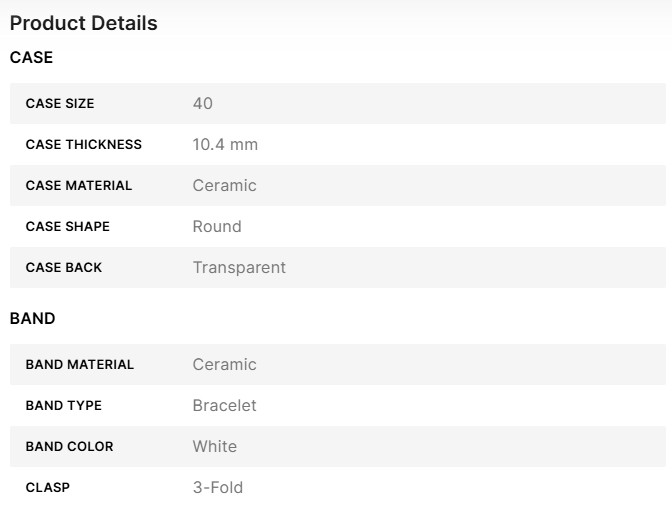Click the CASE BACK label

(64, 268)
